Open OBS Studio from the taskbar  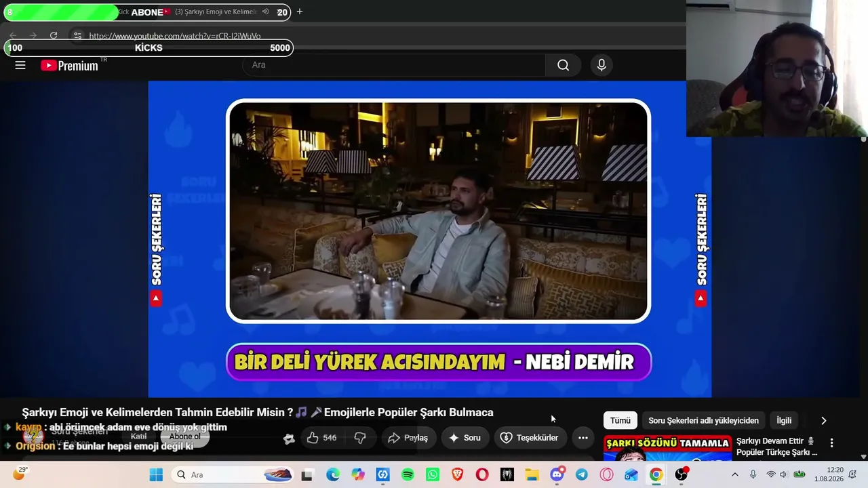pos(681,474)
